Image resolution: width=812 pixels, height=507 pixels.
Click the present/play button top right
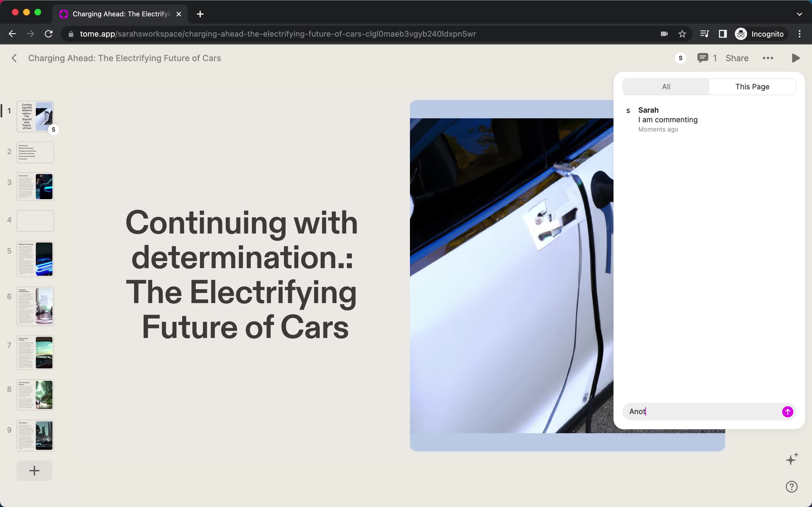[796, 58]
